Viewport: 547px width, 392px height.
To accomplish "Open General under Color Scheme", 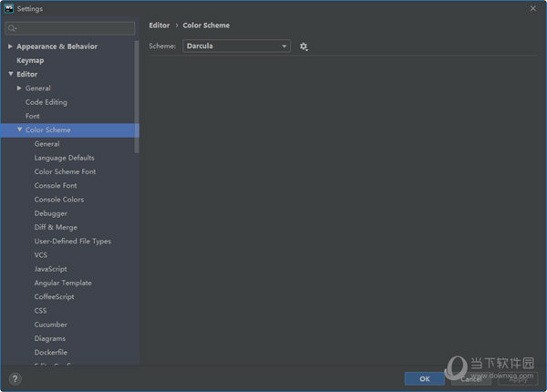I will (46, 144).
